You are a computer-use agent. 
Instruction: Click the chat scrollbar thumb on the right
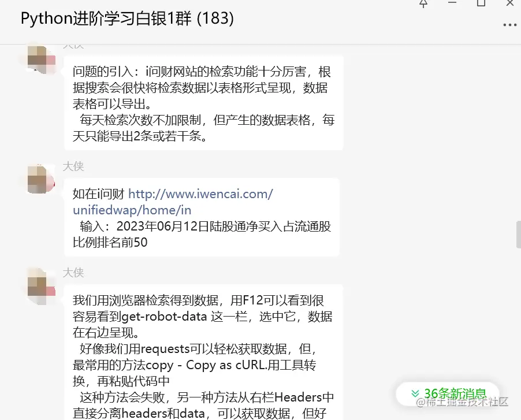(x=518, y=234)
